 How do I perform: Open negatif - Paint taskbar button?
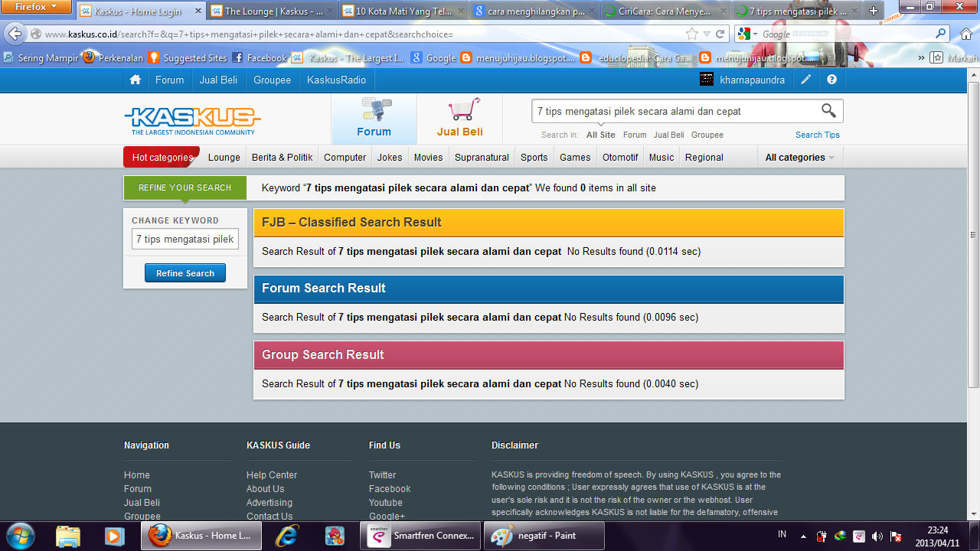(544, 536)
